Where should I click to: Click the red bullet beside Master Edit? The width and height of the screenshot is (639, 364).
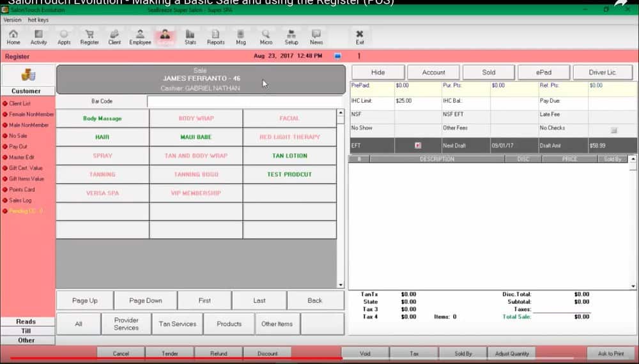click(x=5, y=157)
